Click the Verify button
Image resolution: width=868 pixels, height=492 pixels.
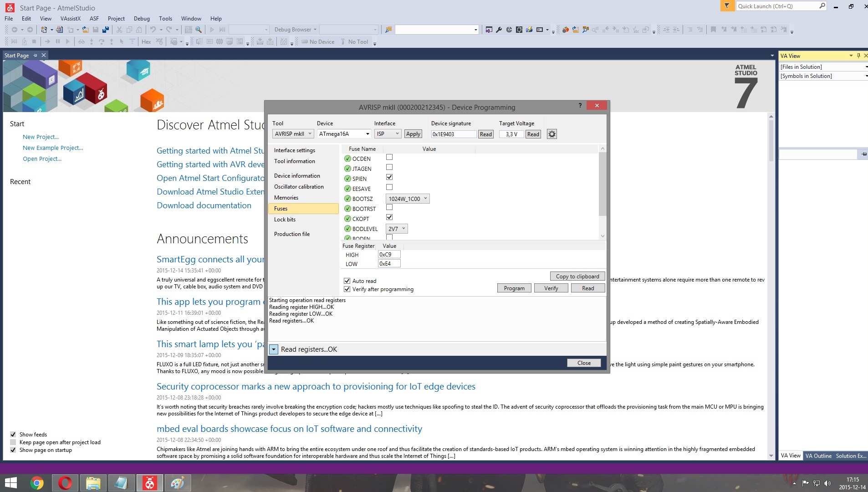tap(551, 288)
